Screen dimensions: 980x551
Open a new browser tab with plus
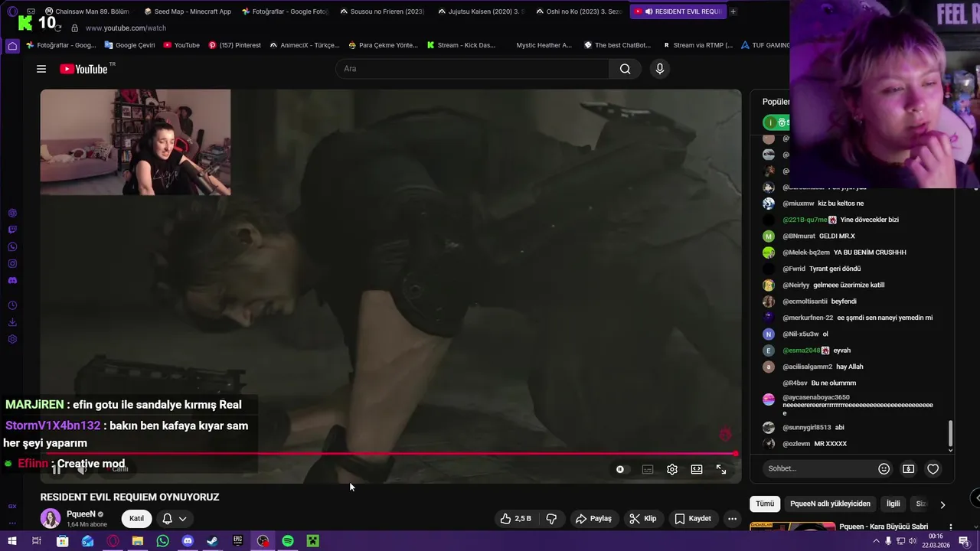point(733,11)
